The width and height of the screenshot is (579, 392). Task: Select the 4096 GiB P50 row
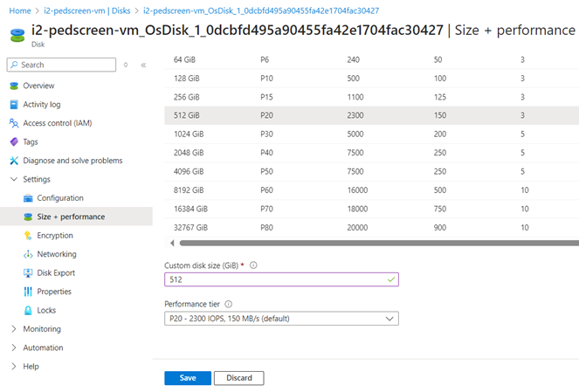(371, 172)
